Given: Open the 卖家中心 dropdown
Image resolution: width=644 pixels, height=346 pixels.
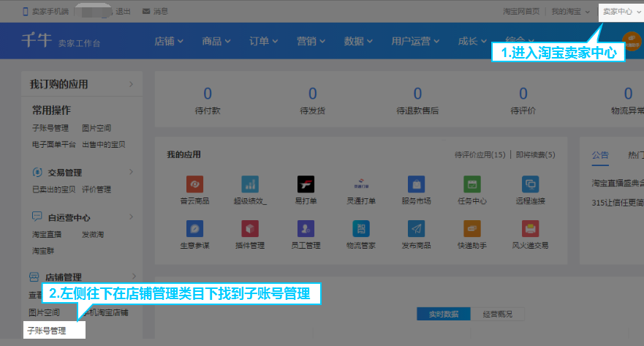Looking at the screenshot, I should point(621,12).
